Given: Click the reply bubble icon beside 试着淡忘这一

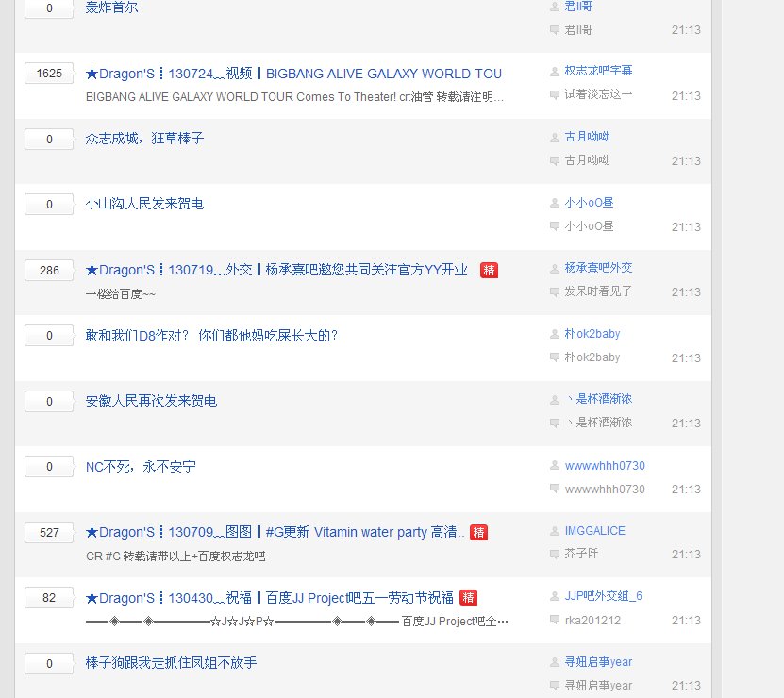Looking at the screenshot, I should click(x=556, y=94).
